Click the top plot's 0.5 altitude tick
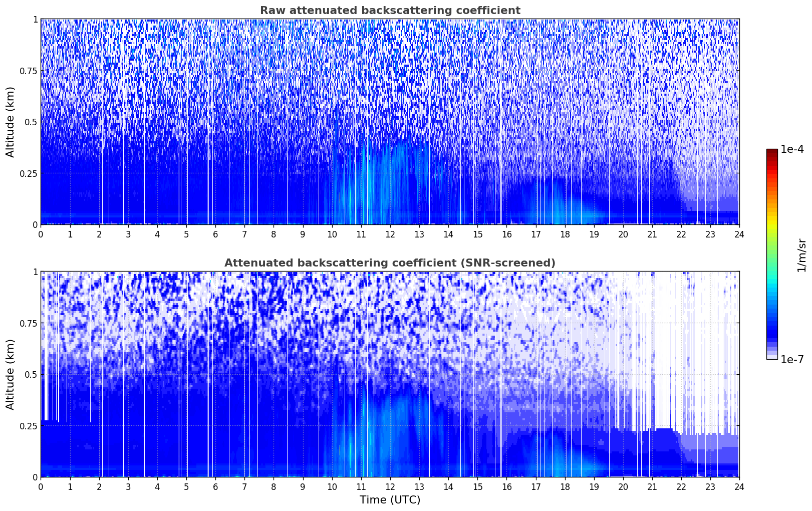This screenshot has height=511, width=812. pos(32,122)
